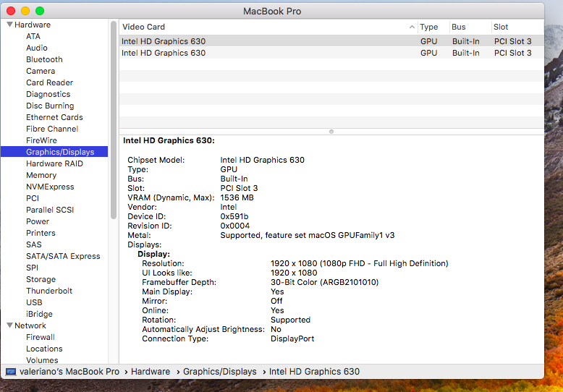Go to valeriano's MacBook Pro in path bar
563x392 pixels.
click(x=69, y=372)
